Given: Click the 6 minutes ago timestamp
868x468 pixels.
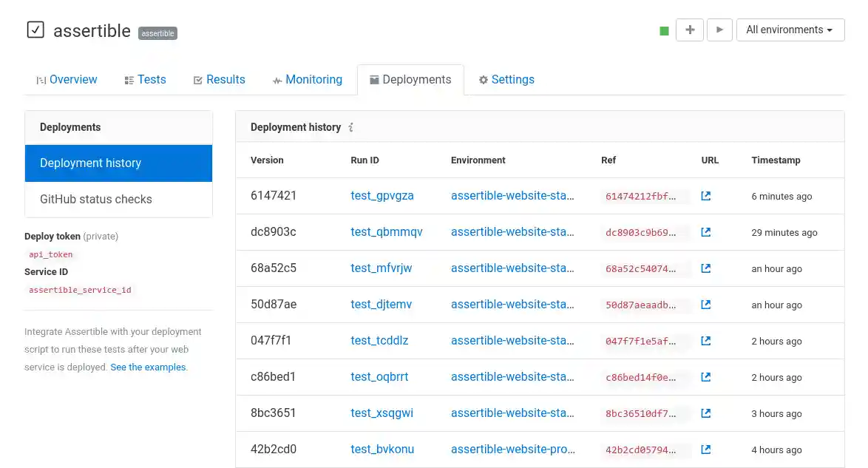Looking at the screenshot, I should coord(781,197).
